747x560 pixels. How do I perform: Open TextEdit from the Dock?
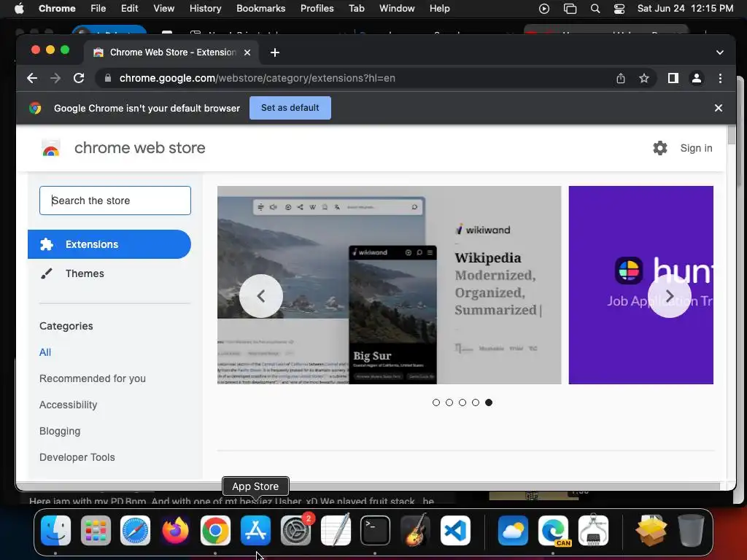pyautogui.click(x=336, y=530)
